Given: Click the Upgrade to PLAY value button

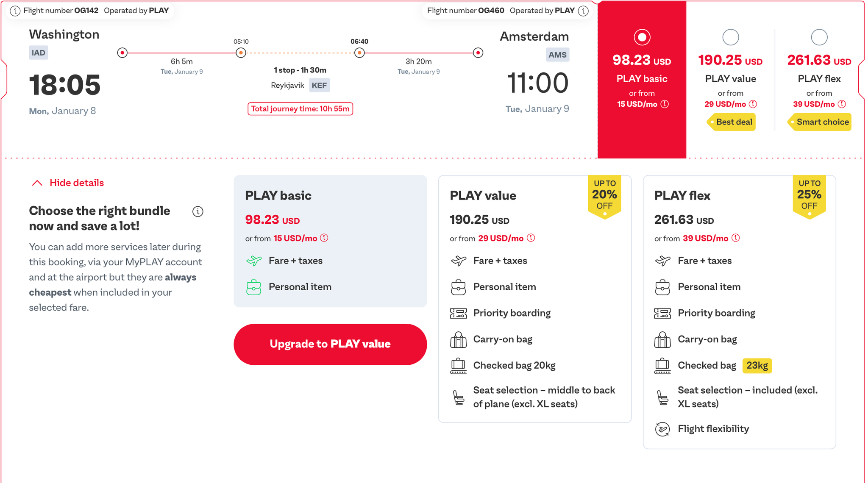Looking at the screenshot, I should click(x=330, y=344).
